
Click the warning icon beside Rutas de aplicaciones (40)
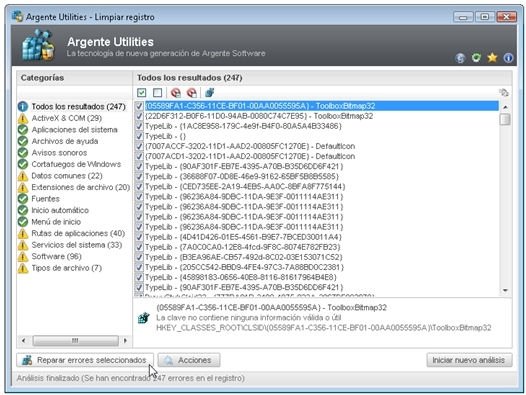[23, 233]
